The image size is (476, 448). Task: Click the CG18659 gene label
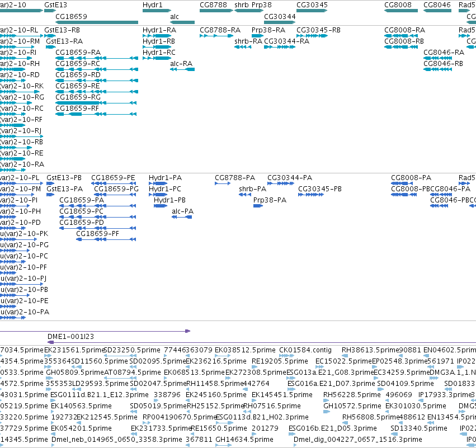click(x=72, y=16)
